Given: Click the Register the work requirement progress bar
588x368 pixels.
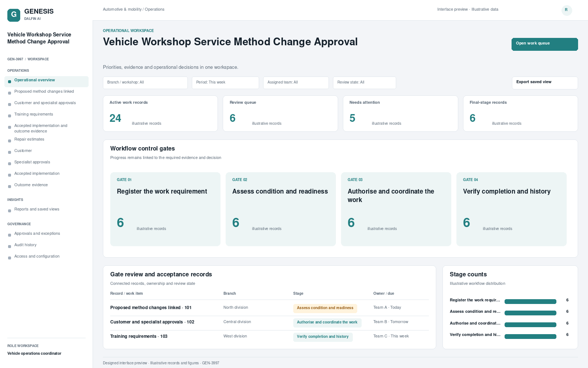Looking at the screenshot, I should [530, 302].
